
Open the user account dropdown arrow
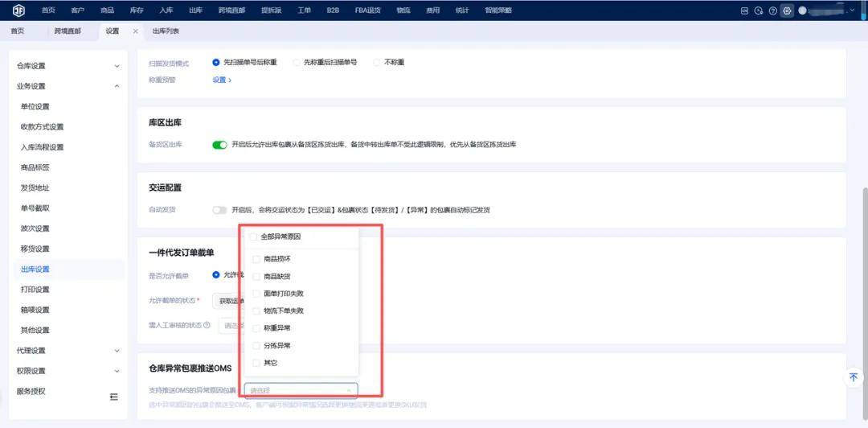coord(852,10)
